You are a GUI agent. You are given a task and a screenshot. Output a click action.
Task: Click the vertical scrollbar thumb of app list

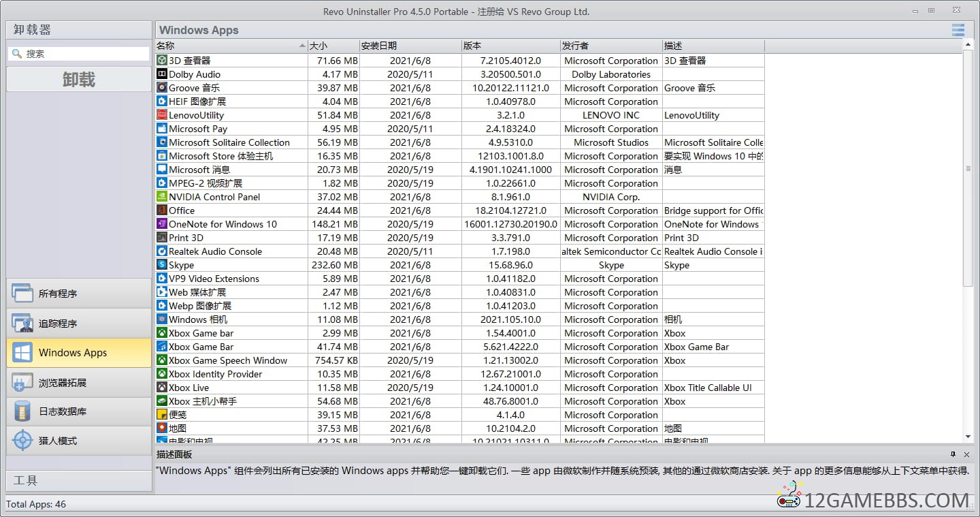(968, 168)
